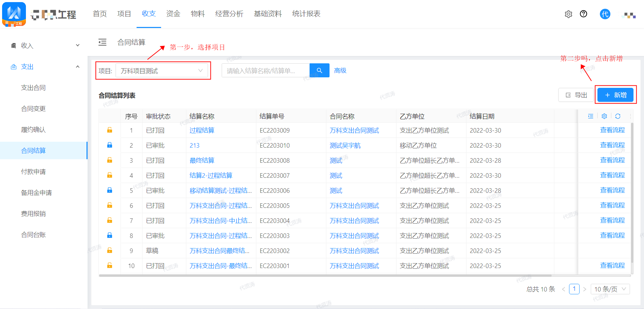
Task: Click the lock icon on draft row 9
Action: 110,251
